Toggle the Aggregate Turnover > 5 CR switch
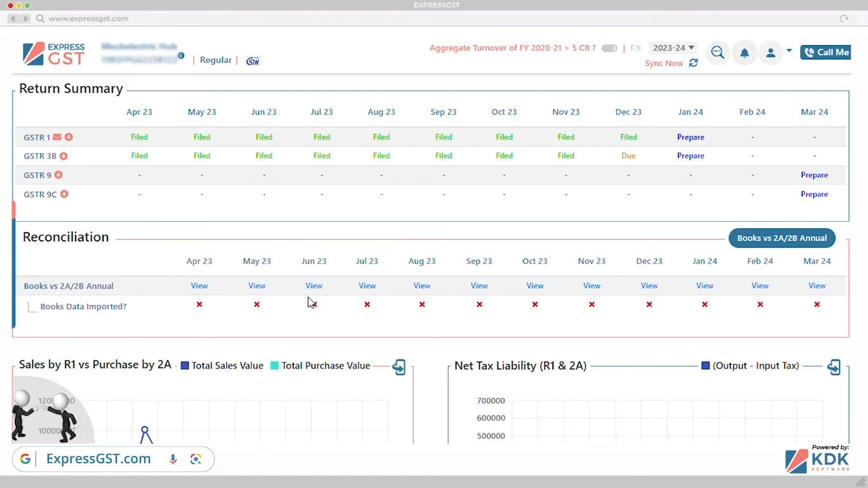The width and height of the screenshot is (868, 488). tap(609, 48)
